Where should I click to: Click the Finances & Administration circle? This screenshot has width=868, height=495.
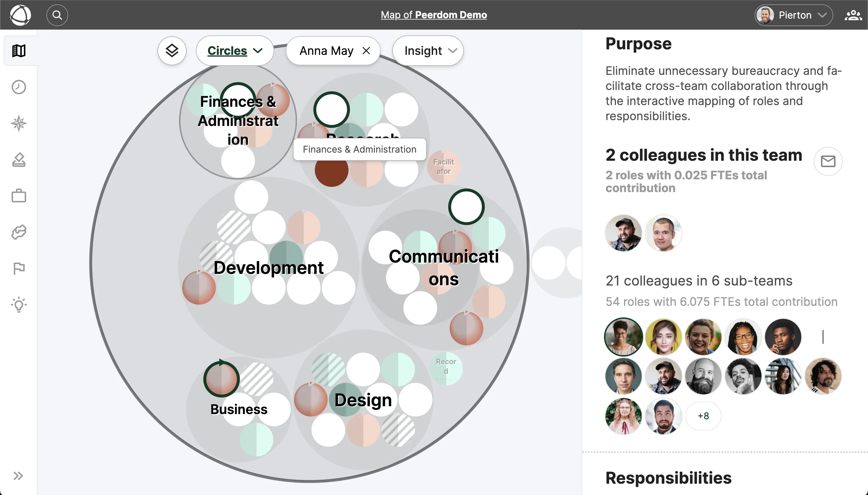[x=238, y=119]
